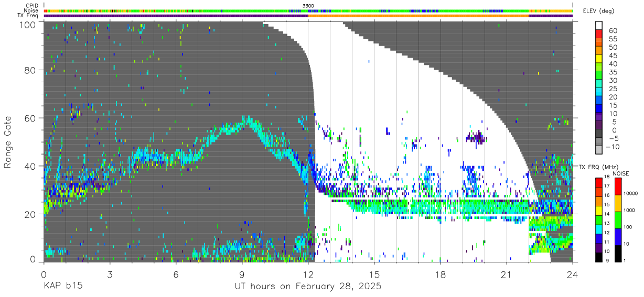Screen dimensions: 644x297
Task: Pick the black 9–10 MHz TX FRQ swatch
Action: 599,257
